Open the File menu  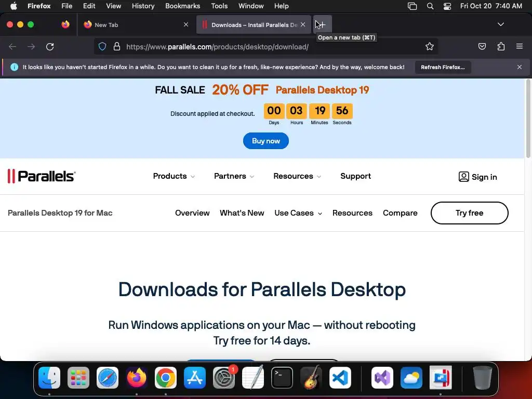click(67, 6)
